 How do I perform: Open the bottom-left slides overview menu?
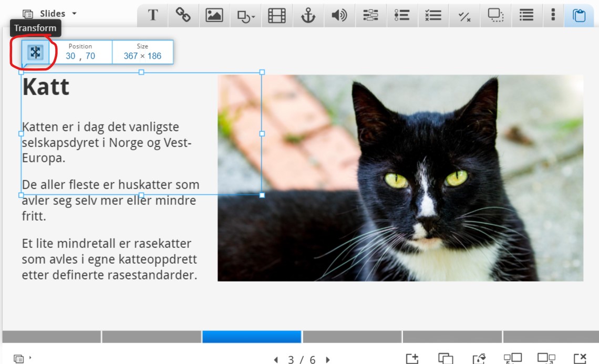click(22, 358)
